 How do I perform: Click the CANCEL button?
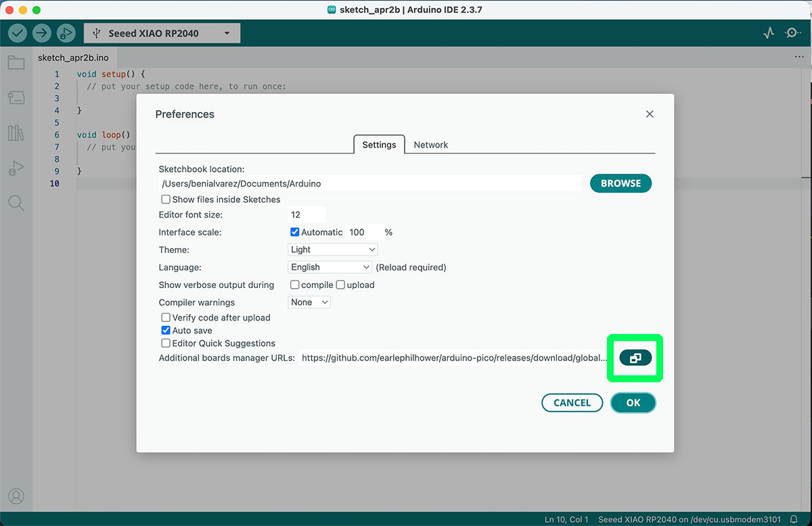pyautogui.click(x=572, y=403)
